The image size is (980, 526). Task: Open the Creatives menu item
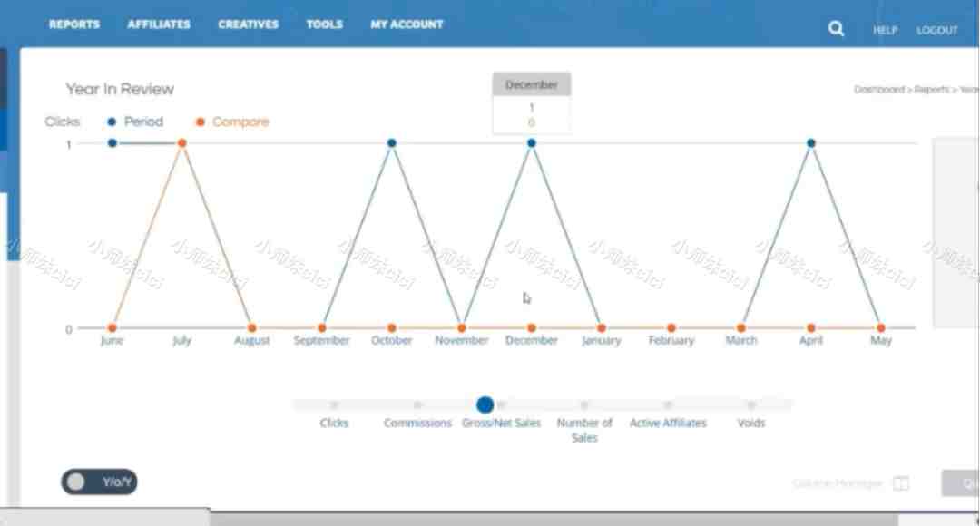(248, 24)
